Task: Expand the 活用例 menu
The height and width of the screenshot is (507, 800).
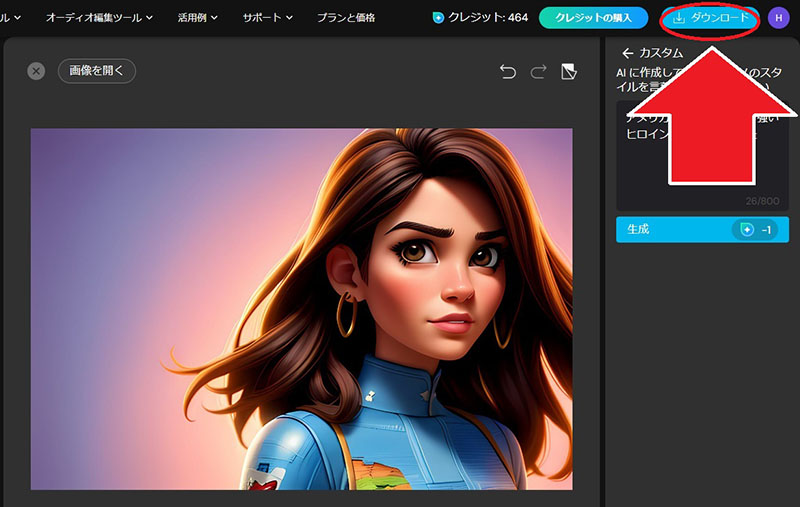Action: click(x=197, y=18)
